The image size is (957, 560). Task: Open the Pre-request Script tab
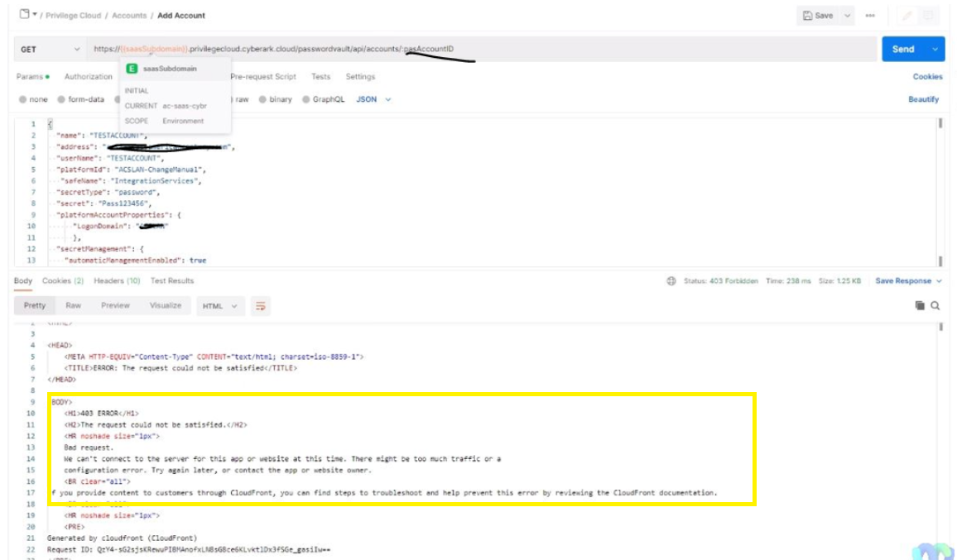pos(263,77)
